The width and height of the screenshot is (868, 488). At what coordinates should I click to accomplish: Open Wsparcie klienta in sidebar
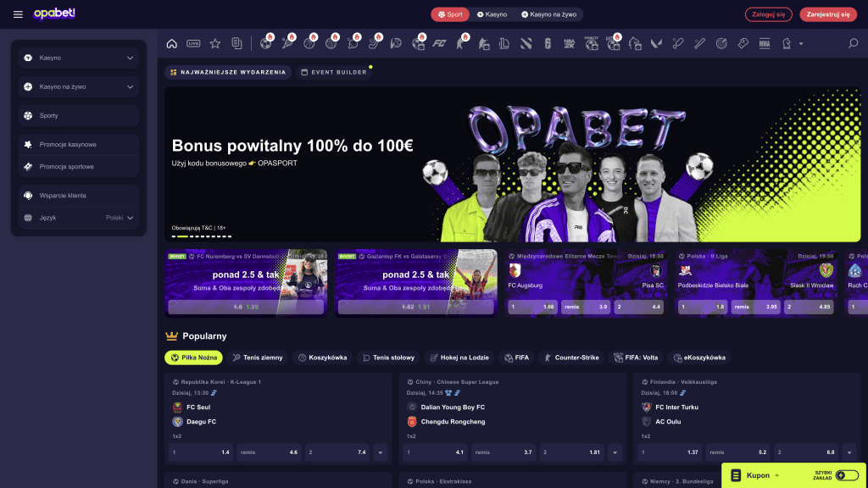click(79, 196)
